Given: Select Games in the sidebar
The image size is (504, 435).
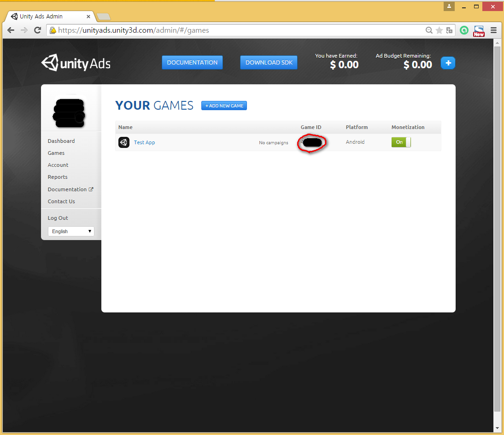Looking at the screenshot, I should 56,153.
